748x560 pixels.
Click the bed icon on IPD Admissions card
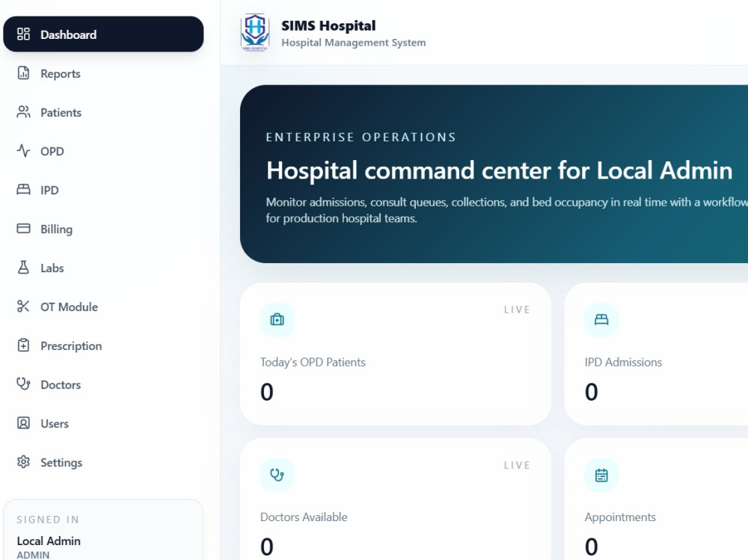click(601, 319)
